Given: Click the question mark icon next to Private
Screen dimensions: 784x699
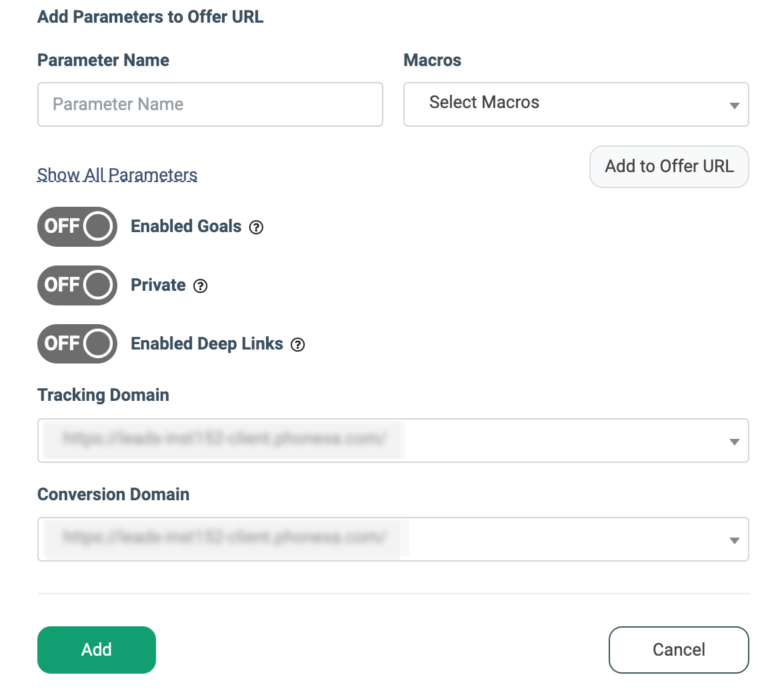Looking at the screenshot, I should click(200, 286).
